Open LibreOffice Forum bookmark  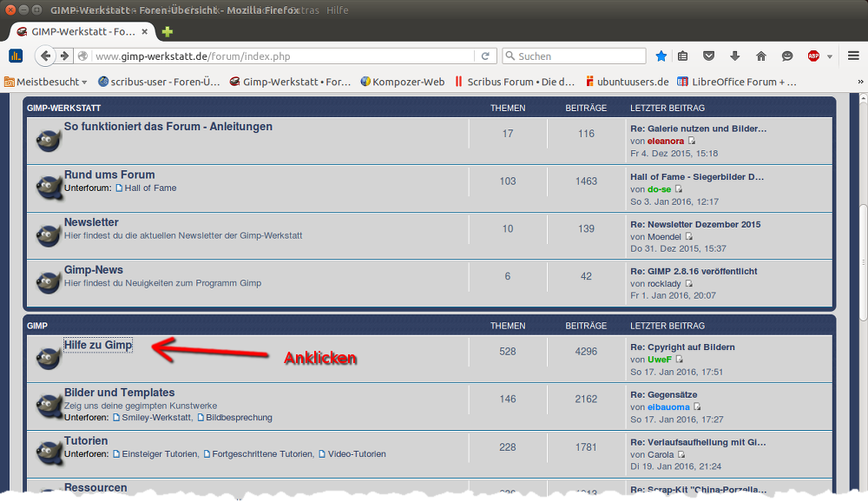coord(737,82)
